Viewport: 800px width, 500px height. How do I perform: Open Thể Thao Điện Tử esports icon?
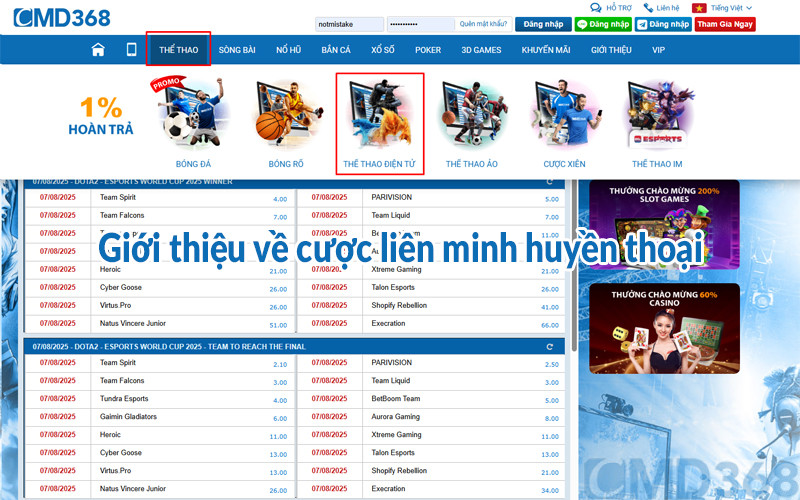coord(379,122)
